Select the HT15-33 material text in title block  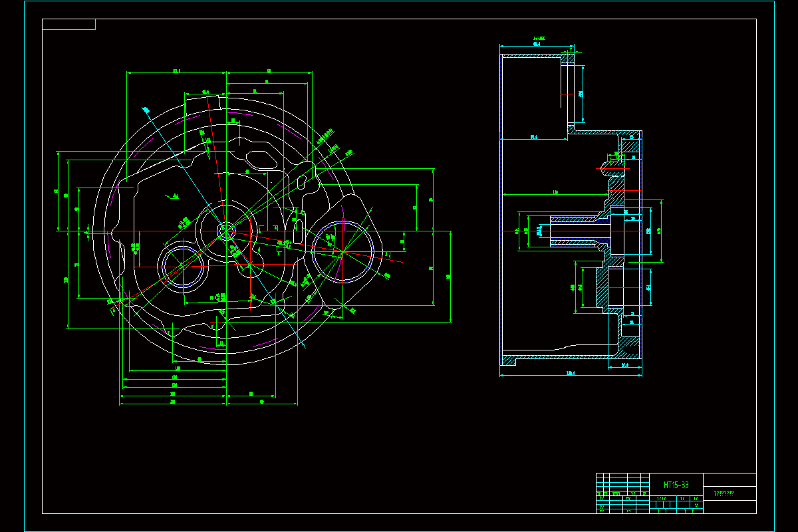(676, 485)
